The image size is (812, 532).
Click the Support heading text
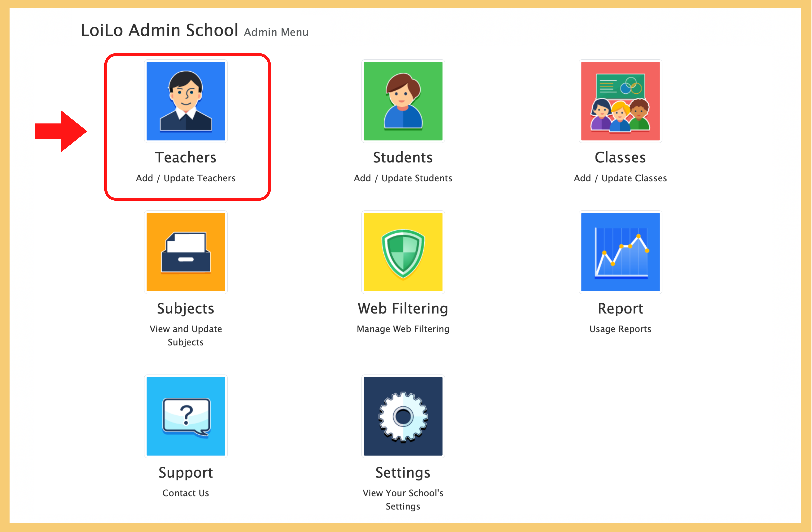(186, 473)
